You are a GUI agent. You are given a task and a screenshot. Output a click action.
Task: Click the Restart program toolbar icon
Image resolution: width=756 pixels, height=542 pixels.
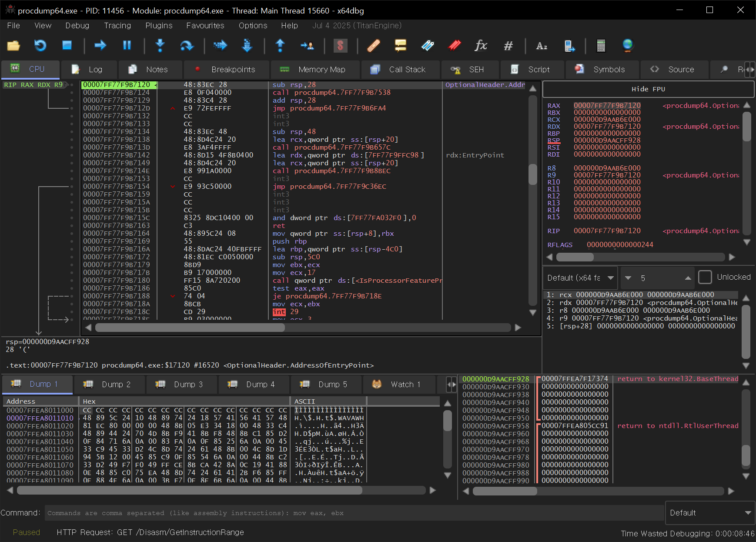(40, 45)
